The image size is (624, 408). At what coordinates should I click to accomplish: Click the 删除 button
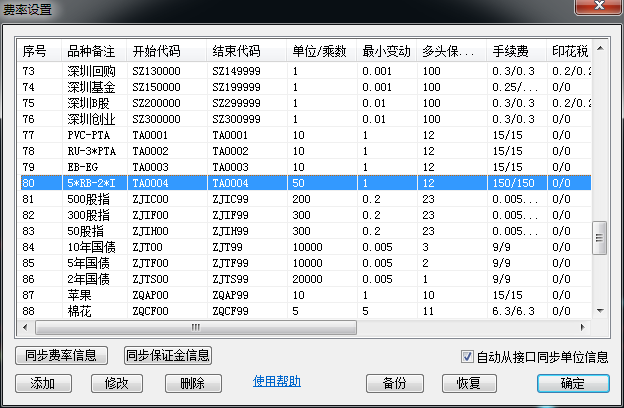[193, 383]
